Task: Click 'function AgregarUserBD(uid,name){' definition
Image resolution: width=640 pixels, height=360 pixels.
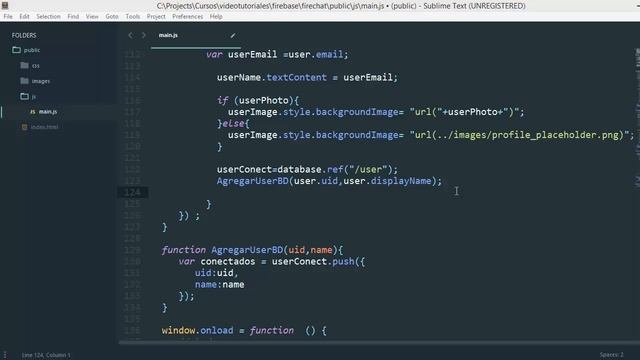Action: (x=252, y=250)
